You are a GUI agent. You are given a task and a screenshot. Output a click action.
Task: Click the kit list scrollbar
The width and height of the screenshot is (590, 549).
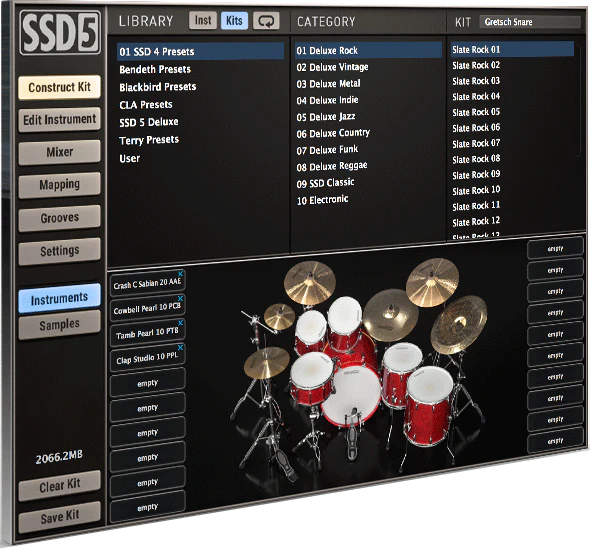click(579, 100)
